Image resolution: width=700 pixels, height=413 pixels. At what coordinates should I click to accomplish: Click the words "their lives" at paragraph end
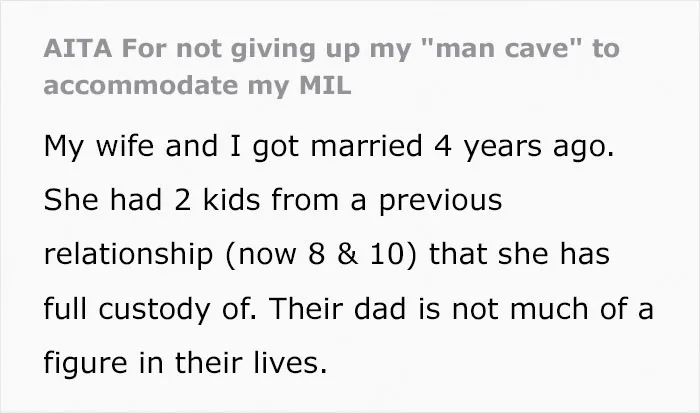(x=251, y=363)
